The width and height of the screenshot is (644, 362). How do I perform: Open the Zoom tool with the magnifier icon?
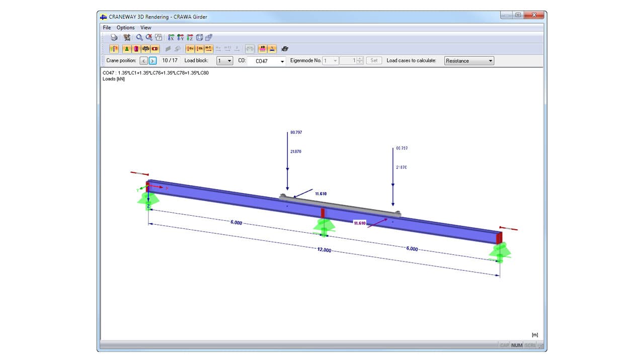139,37
